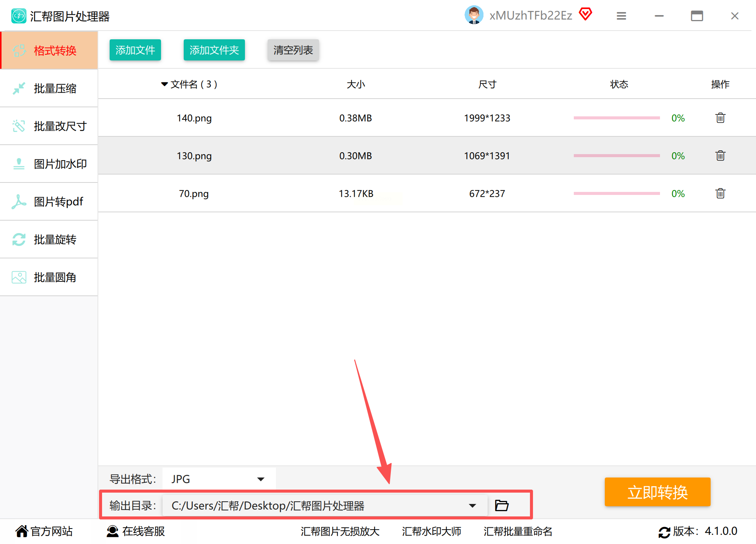The height and width of the screenshot is (544, 756).
Task: Open the 图片加水印 tab
Action: pyautogui.click(x=49, y=164)
